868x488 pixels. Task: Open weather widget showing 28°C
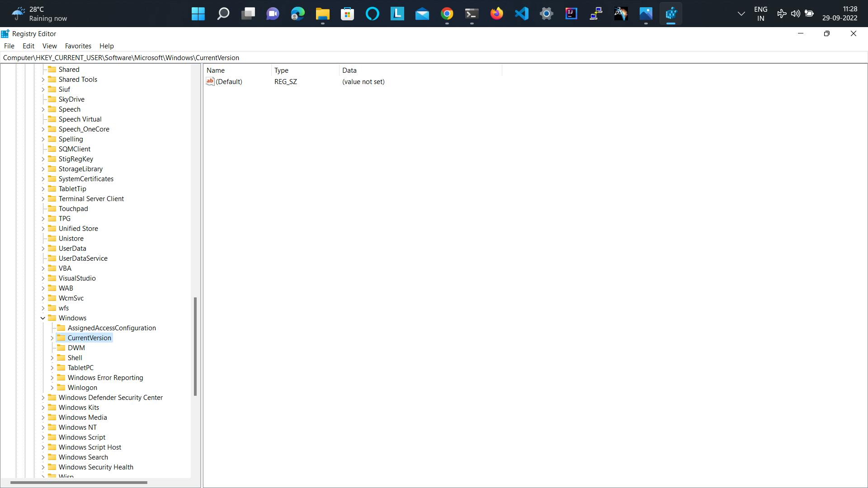coord(40,14)
